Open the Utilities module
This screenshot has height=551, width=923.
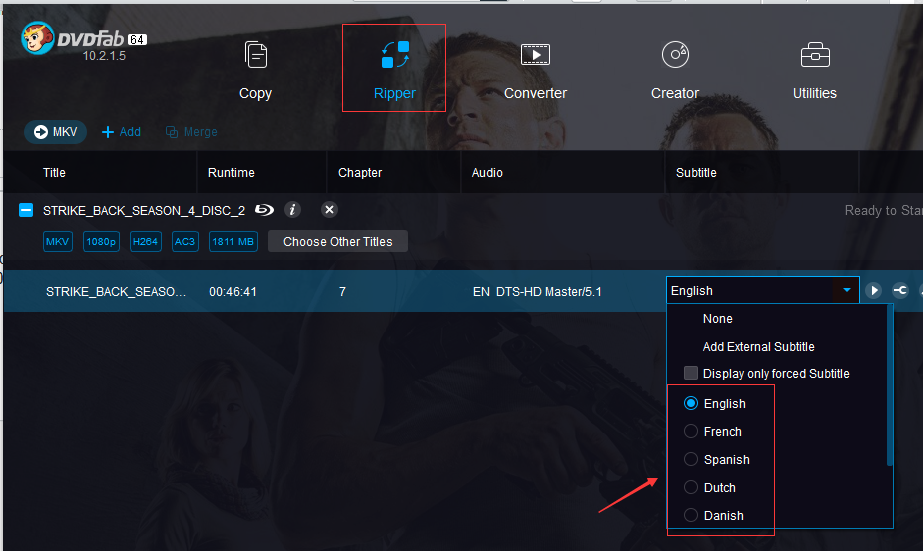click(x=815, y=71)
